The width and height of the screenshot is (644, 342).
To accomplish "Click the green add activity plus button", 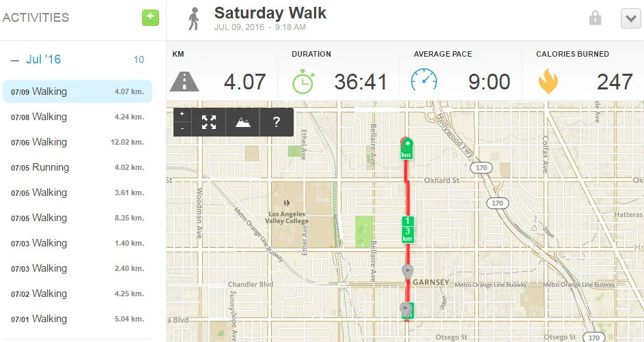I will [x=150, y=18].
